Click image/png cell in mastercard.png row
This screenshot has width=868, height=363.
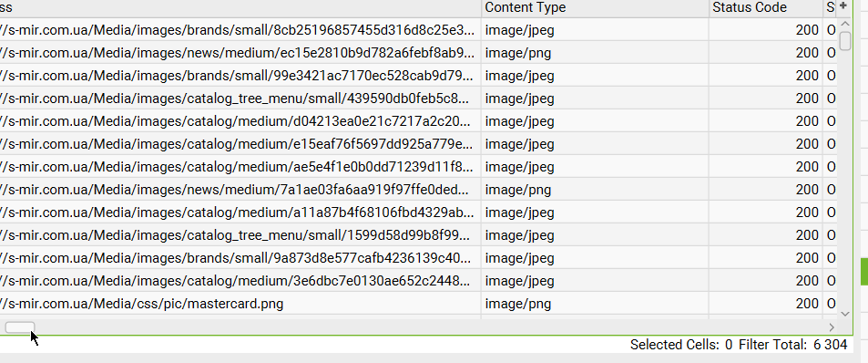pos(595,304)
